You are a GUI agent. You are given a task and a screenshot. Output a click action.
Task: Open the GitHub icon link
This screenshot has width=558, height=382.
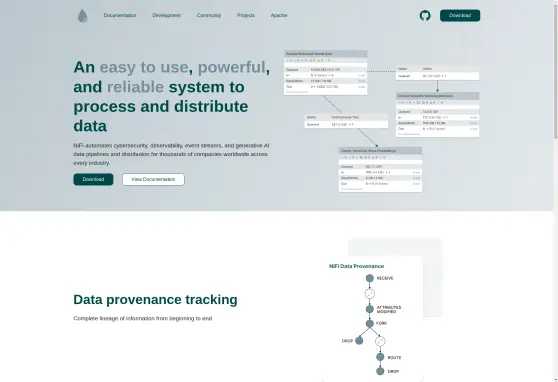click(x=425, y=16)
